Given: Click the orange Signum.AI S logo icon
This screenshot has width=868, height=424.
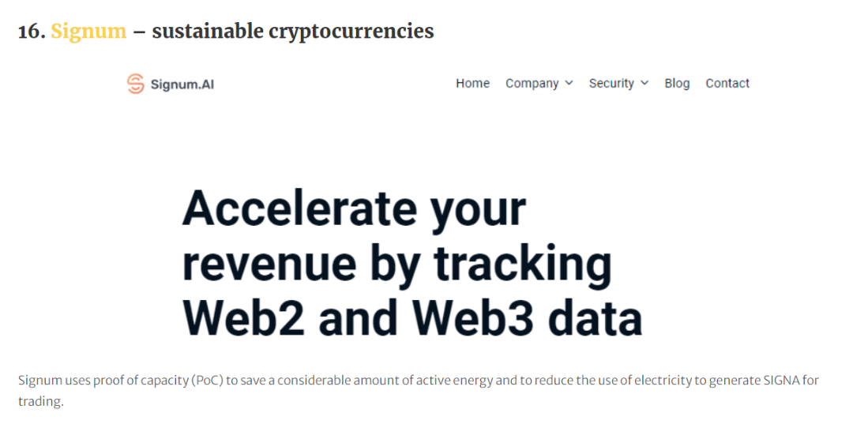Looking at the screenshot, I should (x=136, y=84).
